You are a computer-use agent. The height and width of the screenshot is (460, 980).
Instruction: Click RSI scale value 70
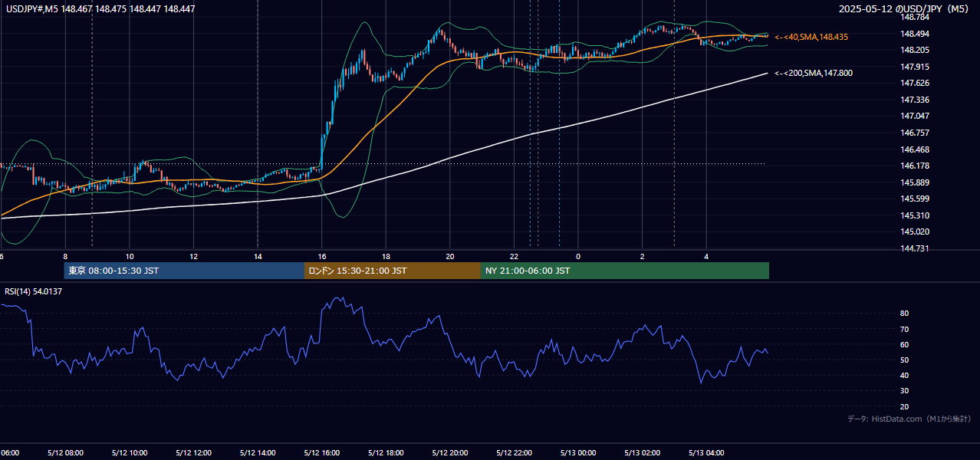point(905,329)
